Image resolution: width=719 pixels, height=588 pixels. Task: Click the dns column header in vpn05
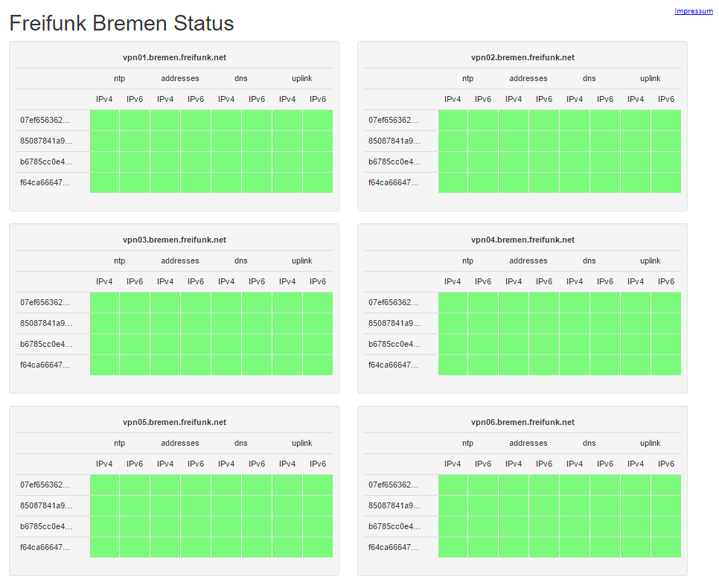pyautogui.click(x=241, y=443)
